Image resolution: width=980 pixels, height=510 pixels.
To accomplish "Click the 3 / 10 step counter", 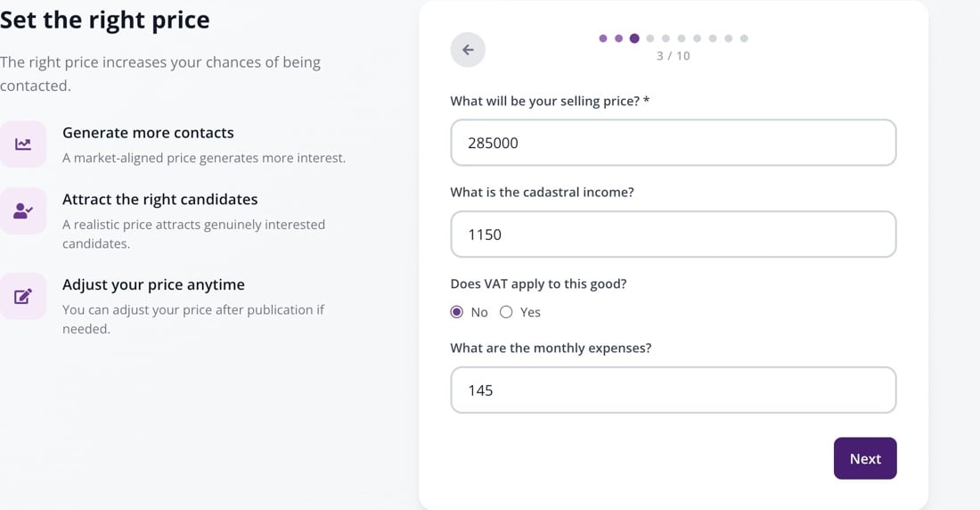I will pyautogui.click(x=674, y=55).
